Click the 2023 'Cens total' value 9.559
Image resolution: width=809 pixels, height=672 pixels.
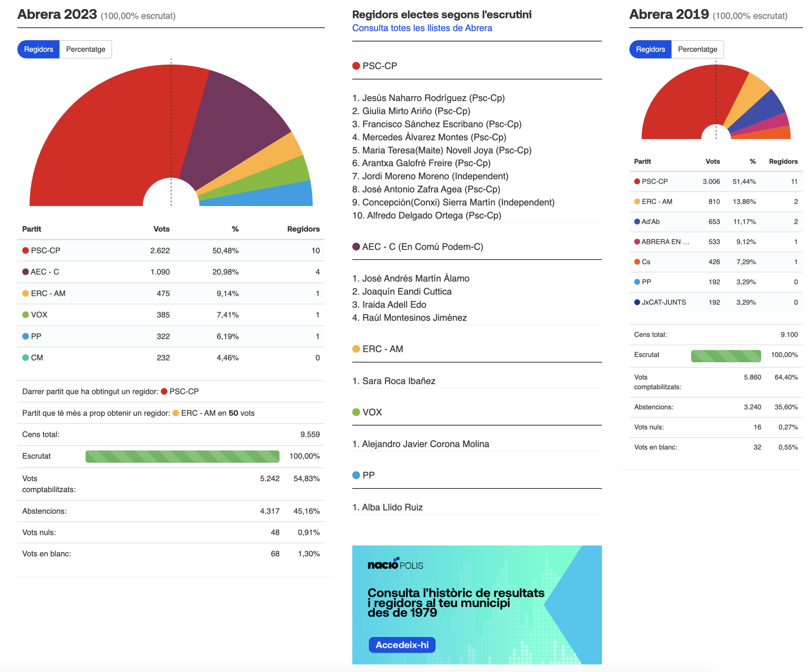tap(310, 434)
